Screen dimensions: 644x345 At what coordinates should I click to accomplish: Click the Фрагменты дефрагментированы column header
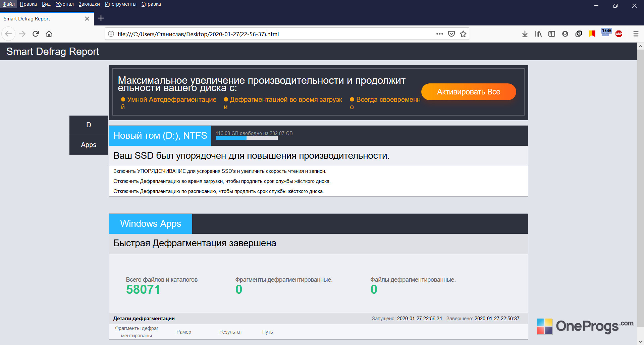137,332
